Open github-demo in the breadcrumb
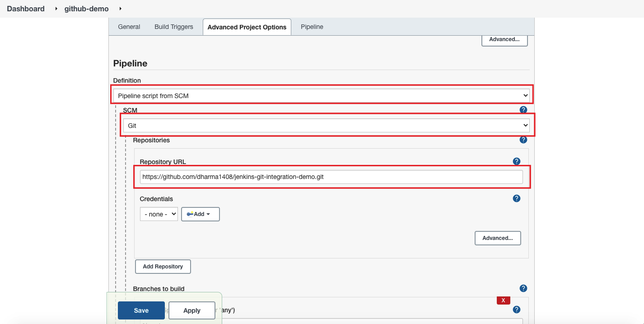Screen dimensions: 644x324 tap(87, 9)
